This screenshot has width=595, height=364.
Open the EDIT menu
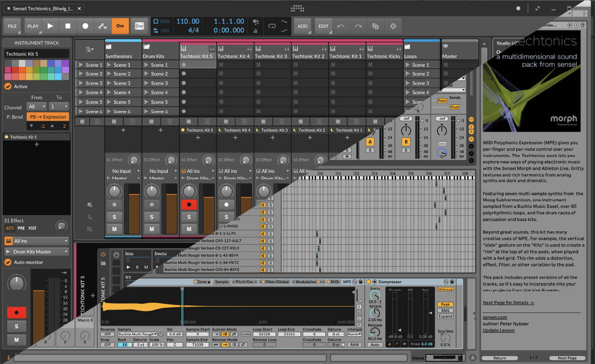click(323, 26)
